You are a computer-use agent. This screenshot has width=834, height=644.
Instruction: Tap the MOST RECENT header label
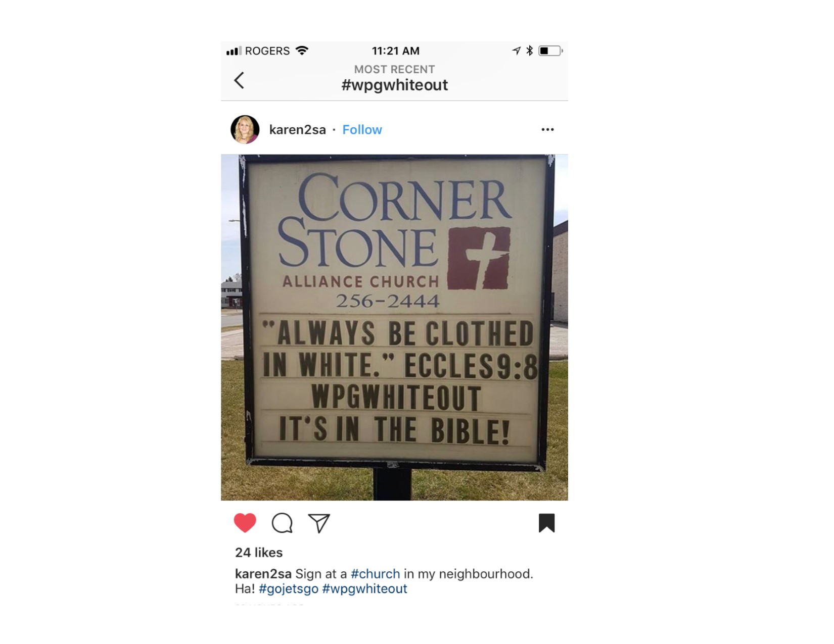coord(394,69)
